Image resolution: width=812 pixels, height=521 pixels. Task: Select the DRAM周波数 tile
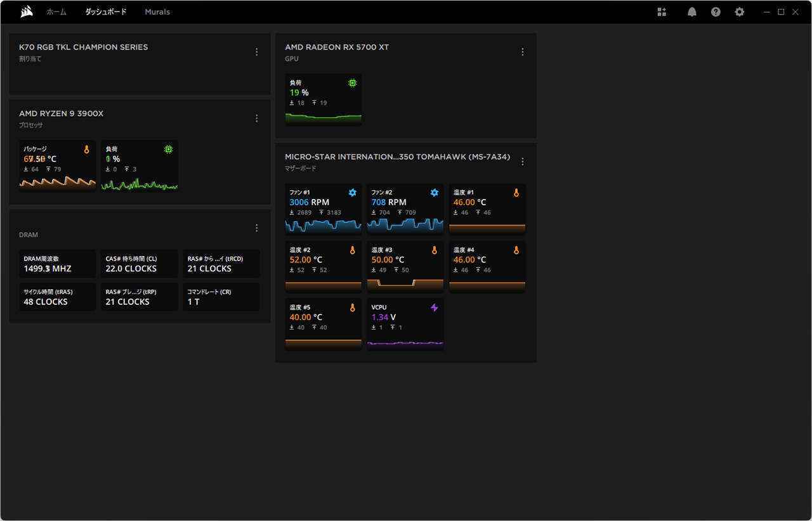point(58,264)
